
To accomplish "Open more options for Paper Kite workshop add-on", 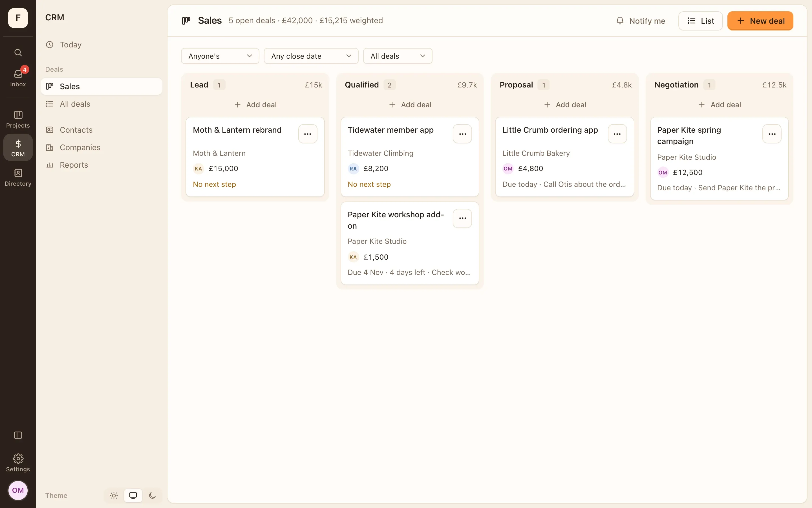I will pos(462,218).
